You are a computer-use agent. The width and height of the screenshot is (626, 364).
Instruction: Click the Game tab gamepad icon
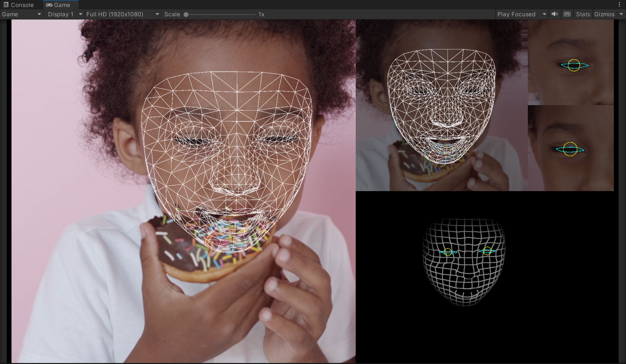tap(49, 5)
